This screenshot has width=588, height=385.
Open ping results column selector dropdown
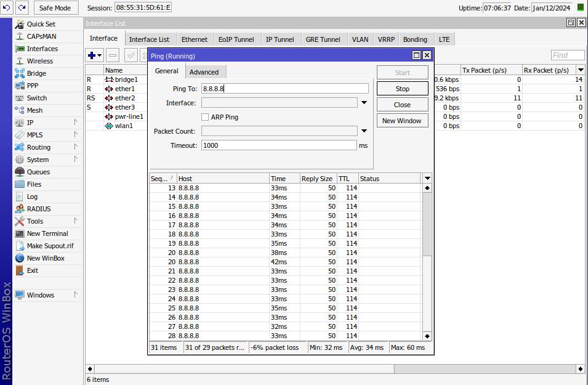(427, 179)
